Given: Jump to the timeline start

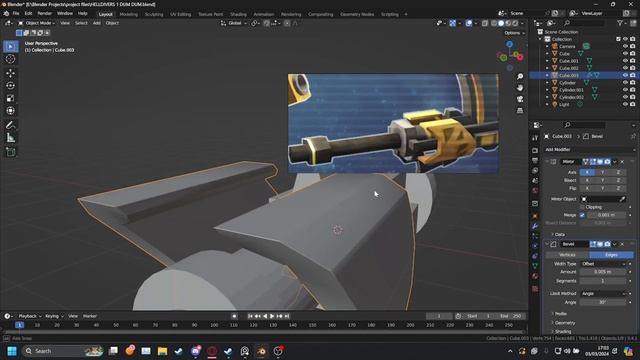Looking at the screenshot, I should [250, 316].
